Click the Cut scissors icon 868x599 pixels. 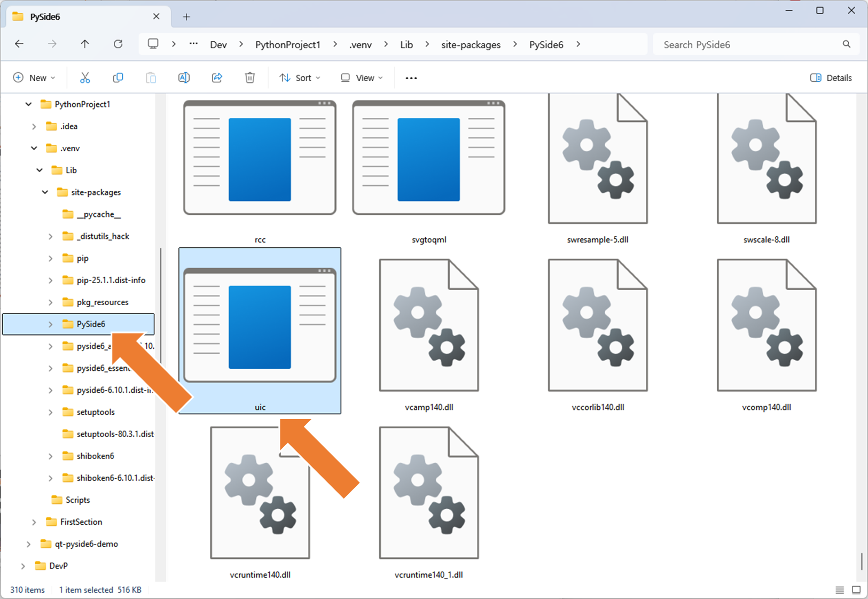[x=85, y=78]
